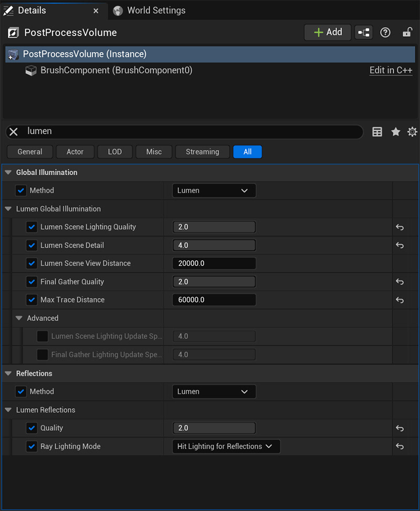
Task: Uncheck Lumen Scene View Distance override
Action: (x=31, y=263)
